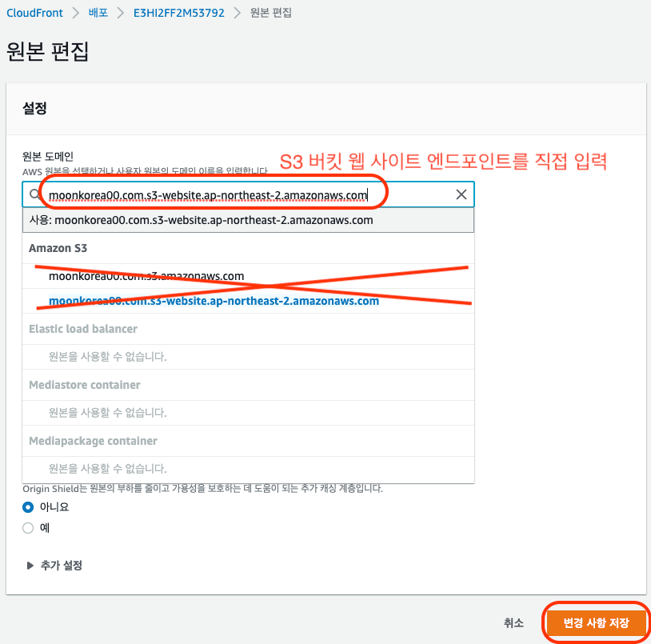Cancel editing via the 취소 button
This screenshot has height=644, width=651.
point(514,622)
